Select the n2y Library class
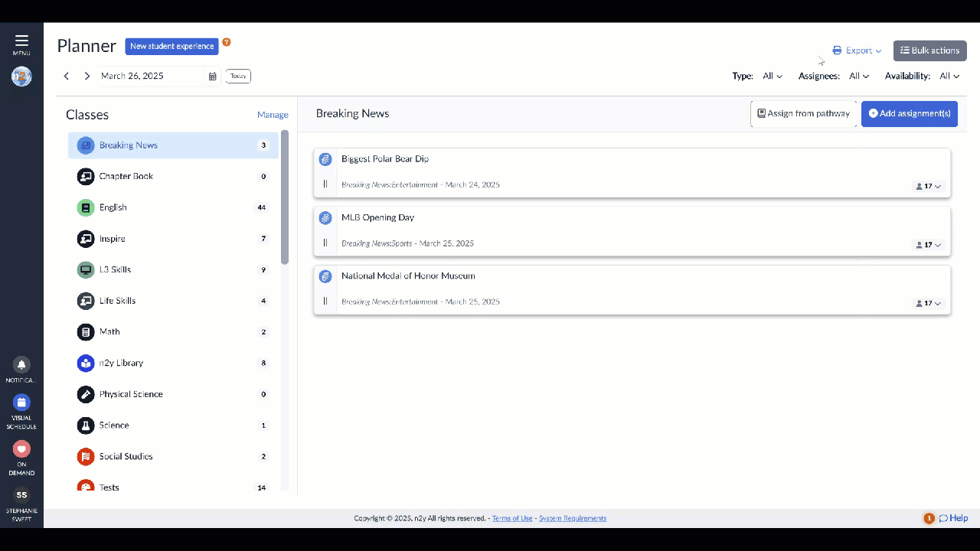 (173, 364)
